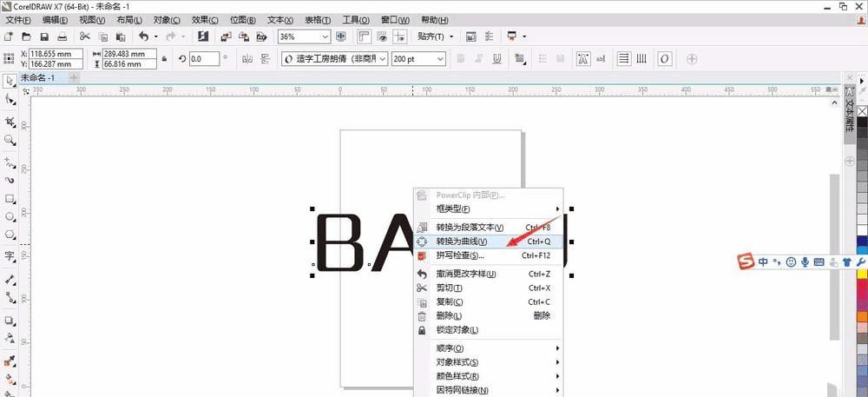This screenshot has height=397, width=868.
Task: Click the Print icon
Action: point(62,36)
